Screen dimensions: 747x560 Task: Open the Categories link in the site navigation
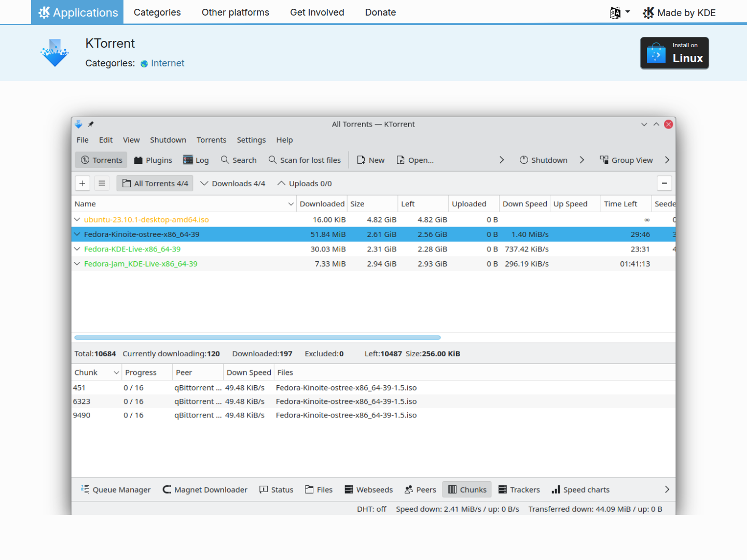tap(157, 12)
